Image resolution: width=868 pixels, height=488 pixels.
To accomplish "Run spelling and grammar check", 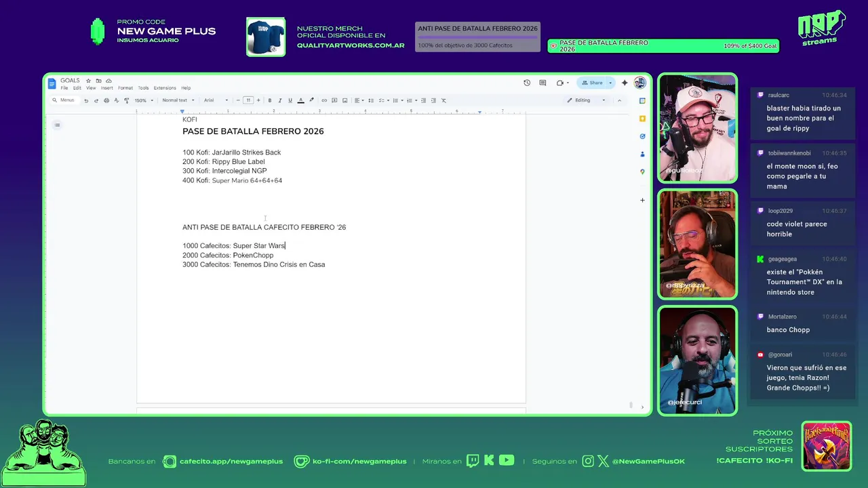I will (x=117, y=100).
